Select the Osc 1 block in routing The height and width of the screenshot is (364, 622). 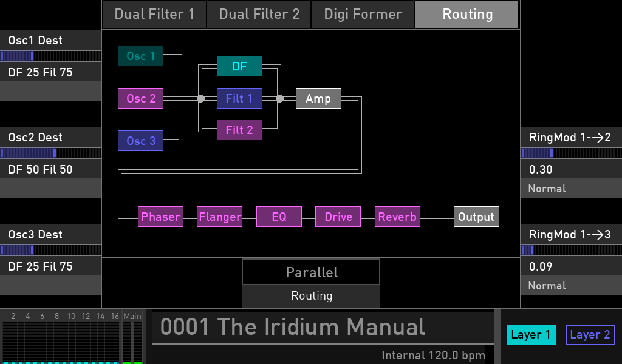(x=140, y=56)
